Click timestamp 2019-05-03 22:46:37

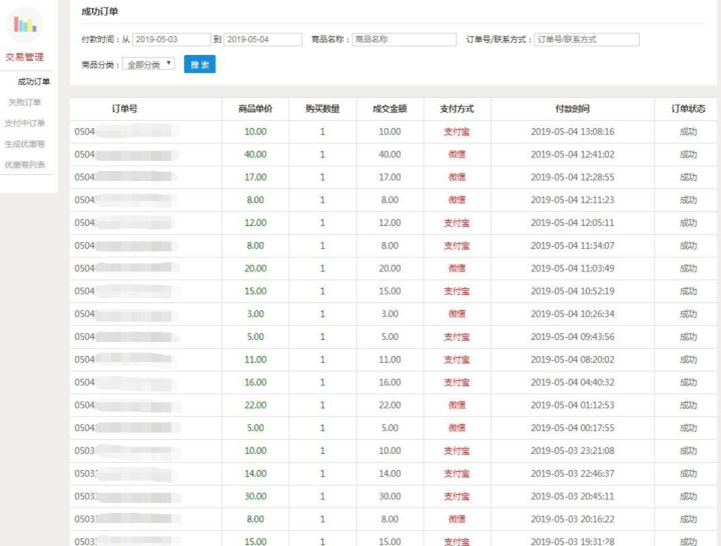point(572,474)
